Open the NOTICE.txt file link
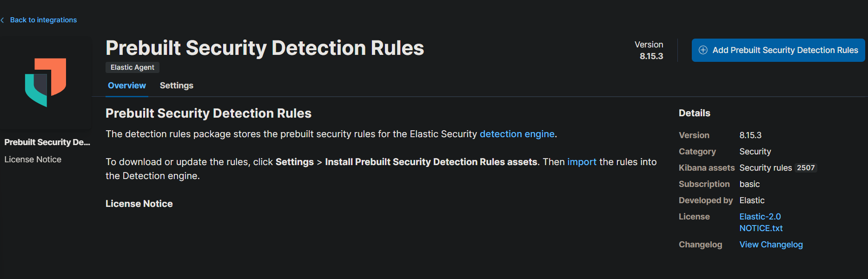Image resolution: width=868 pixels, height=279 pixels. [761, 228]
